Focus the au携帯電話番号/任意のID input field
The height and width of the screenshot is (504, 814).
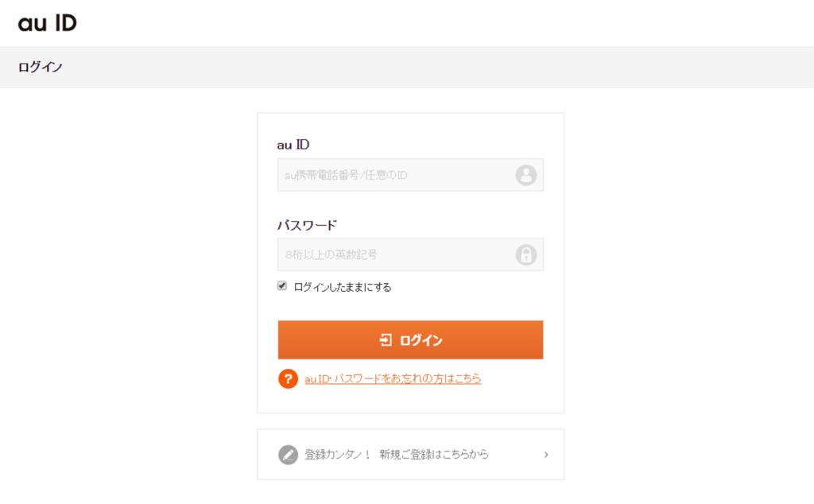(410, 175)
